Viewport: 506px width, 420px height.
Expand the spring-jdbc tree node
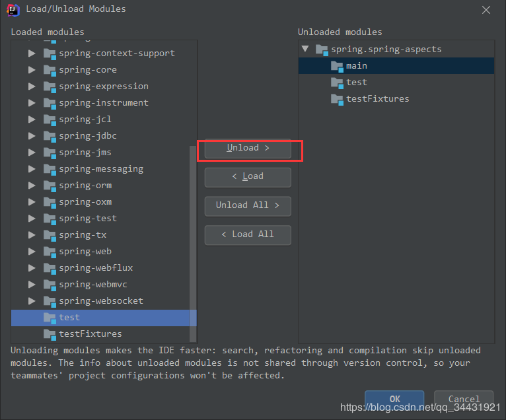pos(32,136)
